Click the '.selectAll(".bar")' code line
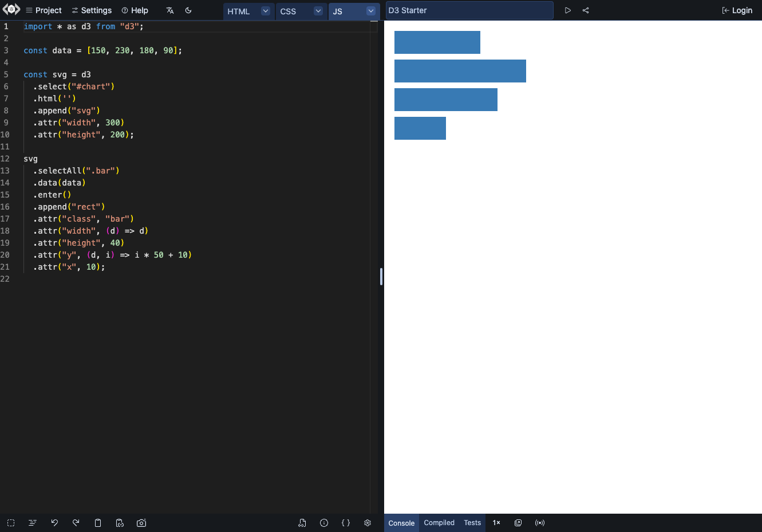Image resolution: width=762 pixels, height=532 pixels. pyautogui.click(x=76, y=171)
